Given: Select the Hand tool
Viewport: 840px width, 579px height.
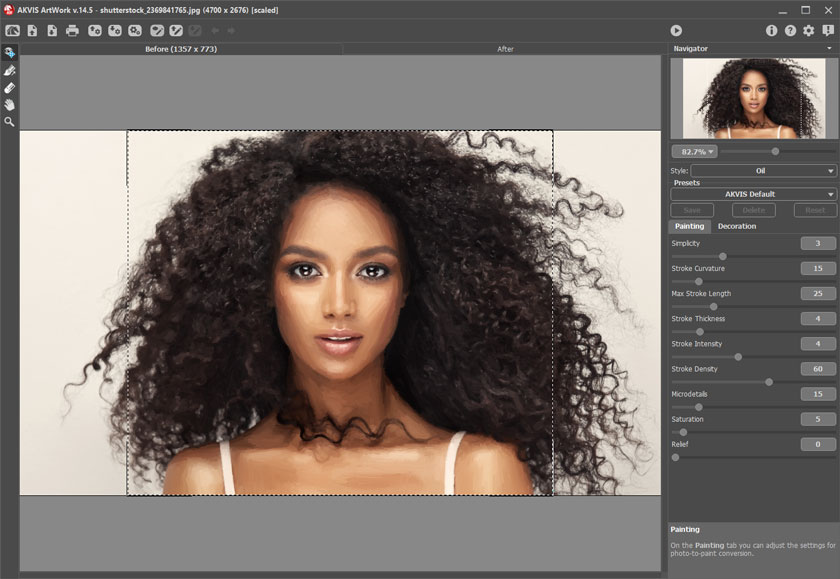Looking at the screenshot, I should click(x=10, y=105).
